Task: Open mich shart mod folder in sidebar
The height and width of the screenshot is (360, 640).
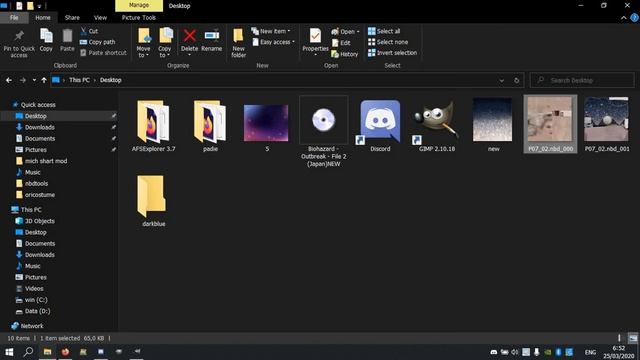Action: click(46, 161)
